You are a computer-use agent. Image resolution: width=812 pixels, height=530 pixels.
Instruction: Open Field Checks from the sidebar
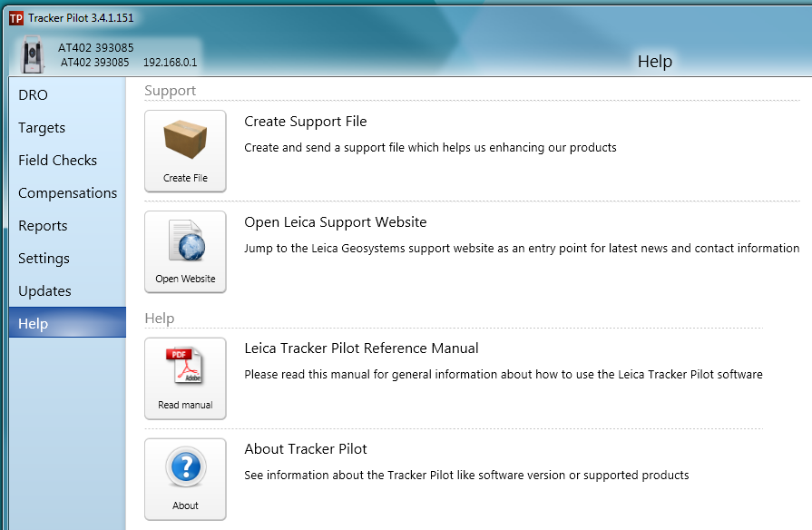point(57,160)
